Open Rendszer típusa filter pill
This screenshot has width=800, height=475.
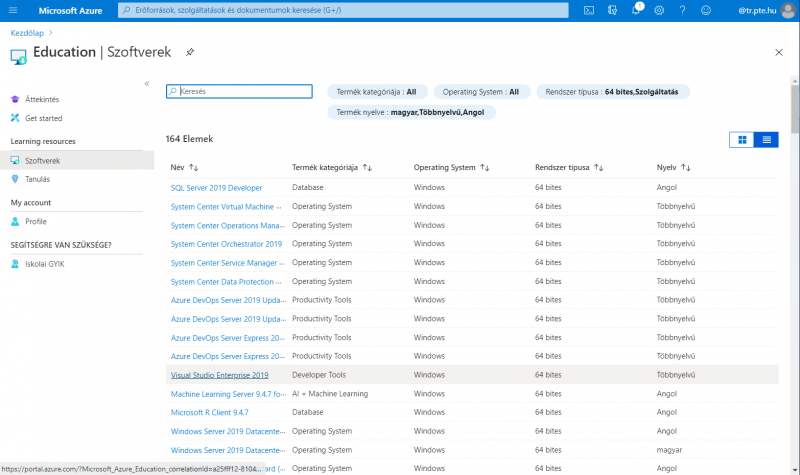(612, 92)
